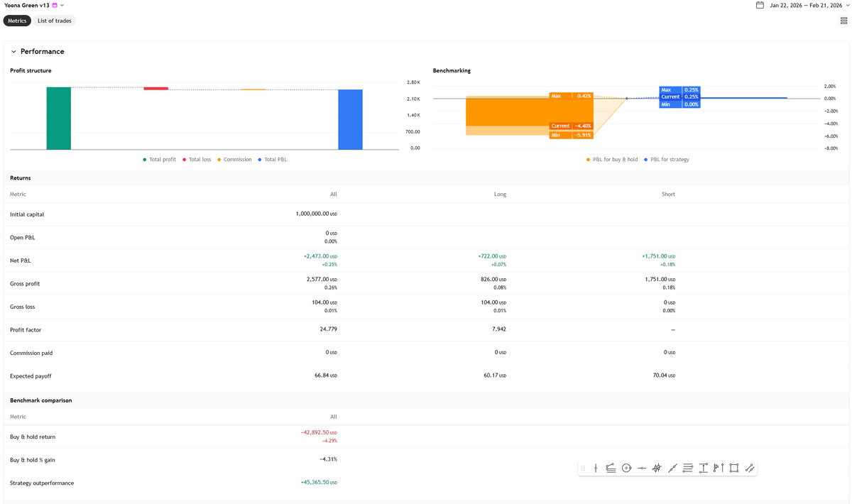Select the I-shaped price range tool

[703, 468]
